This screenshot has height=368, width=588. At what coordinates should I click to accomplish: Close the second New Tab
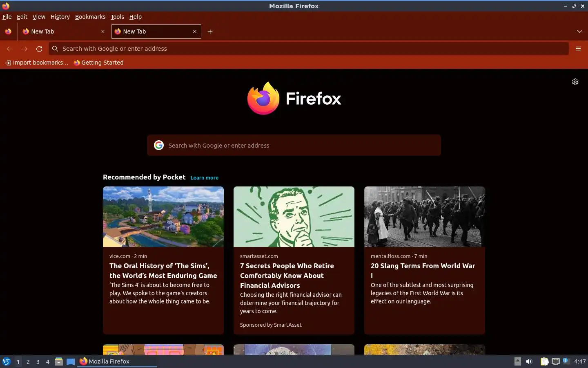point(195,31)
